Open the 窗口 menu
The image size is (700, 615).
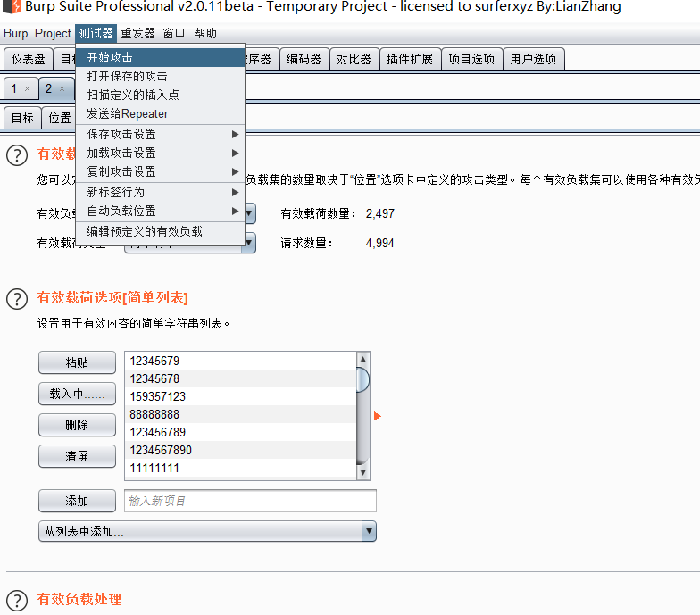(x=173, y=34)
